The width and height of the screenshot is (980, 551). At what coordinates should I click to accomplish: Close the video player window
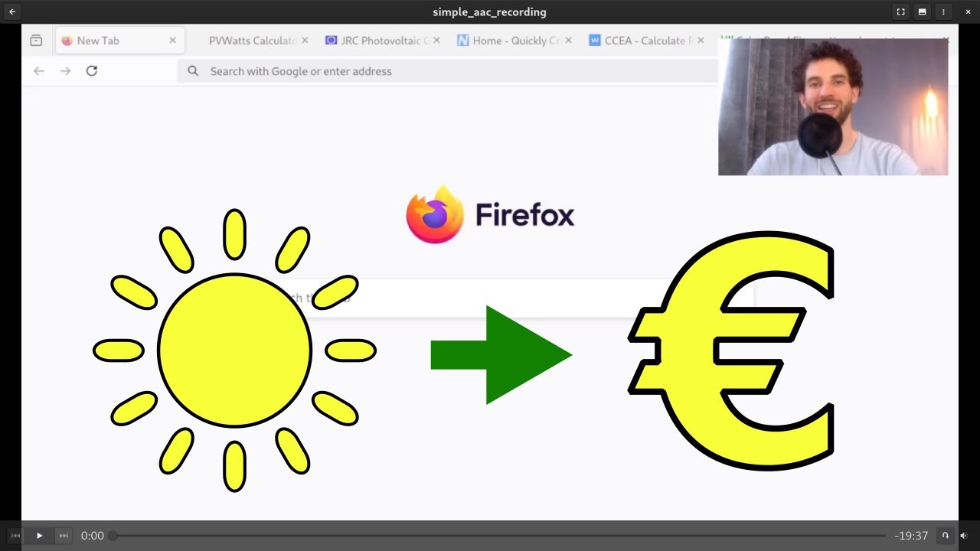pos(968,11)
